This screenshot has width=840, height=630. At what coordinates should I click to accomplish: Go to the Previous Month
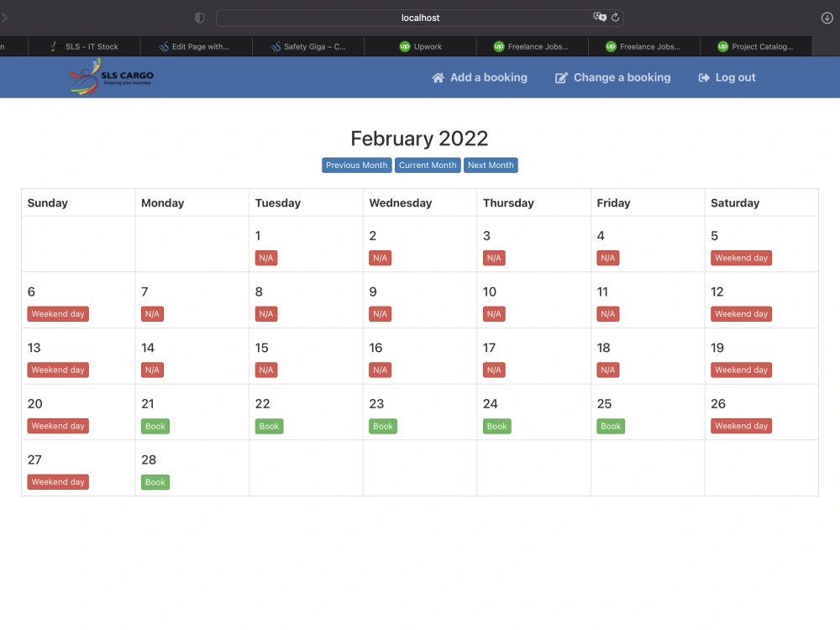coord(357,165)
